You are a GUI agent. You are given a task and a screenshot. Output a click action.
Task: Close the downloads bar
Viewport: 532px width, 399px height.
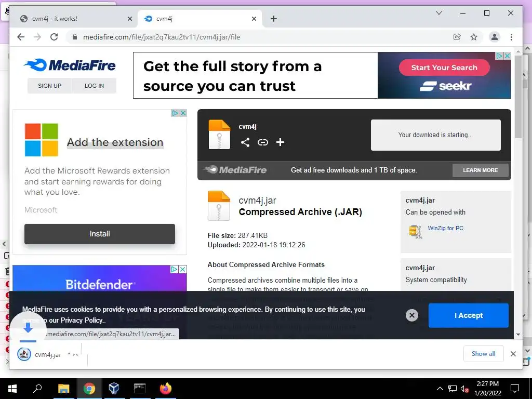[513, 354]
